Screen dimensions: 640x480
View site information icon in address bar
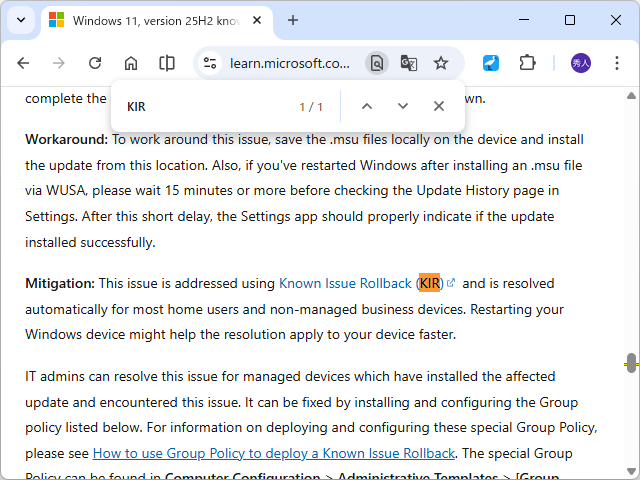[210, 63]
